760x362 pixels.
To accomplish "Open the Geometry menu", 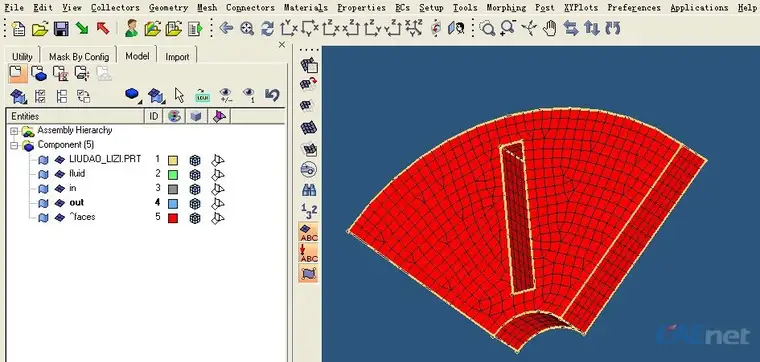I will (168, 8).
